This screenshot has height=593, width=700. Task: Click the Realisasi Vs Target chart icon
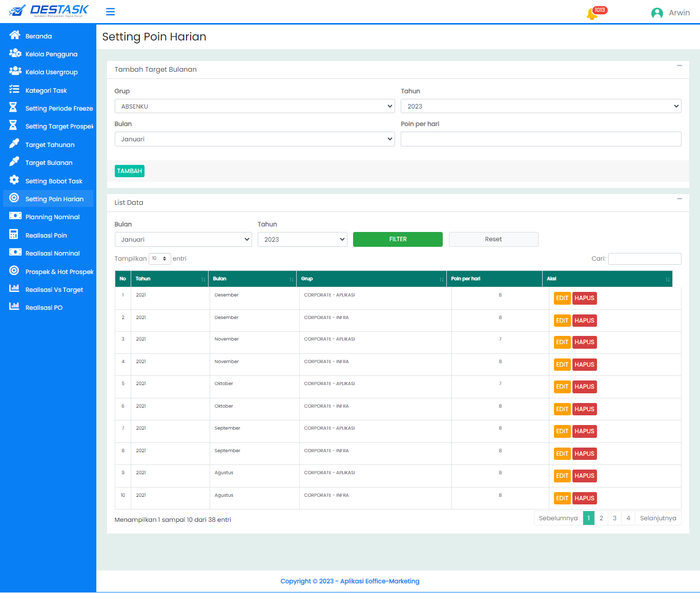click(14, 289)
